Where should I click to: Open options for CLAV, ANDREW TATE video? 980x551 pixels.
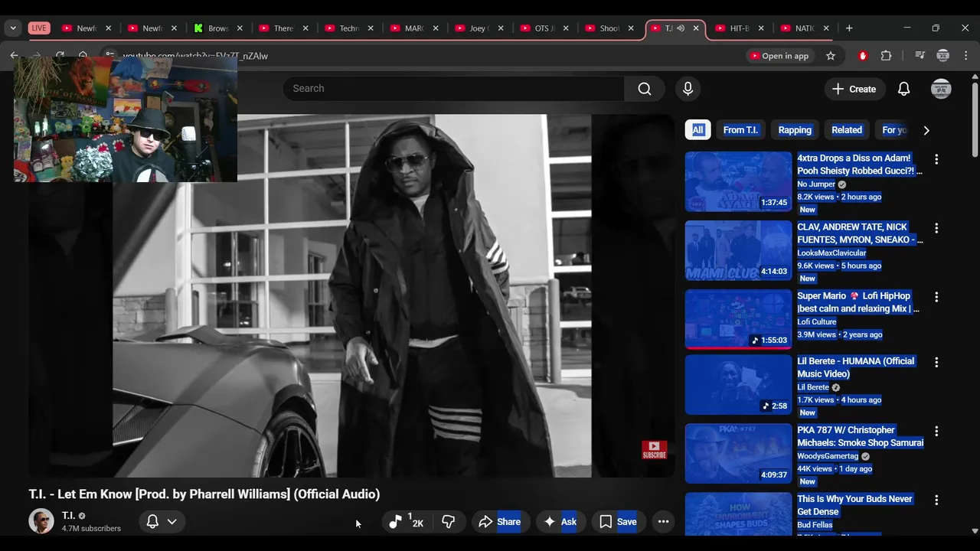tap(936, 228)
